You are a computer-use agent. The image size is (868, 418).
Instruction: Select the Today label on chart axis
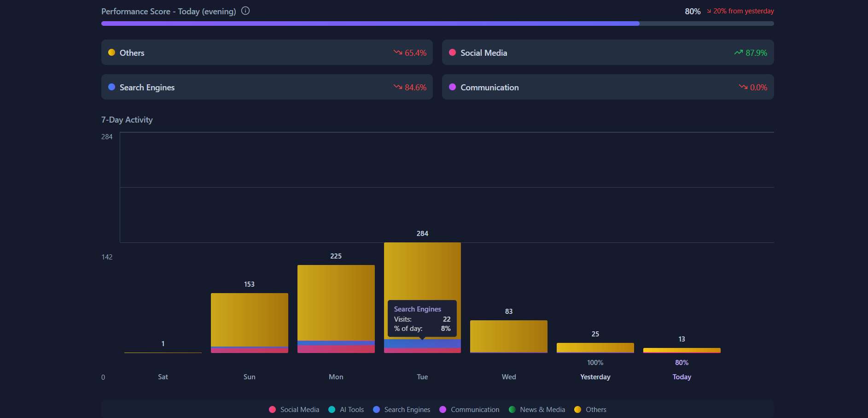[x=682, y=377]
